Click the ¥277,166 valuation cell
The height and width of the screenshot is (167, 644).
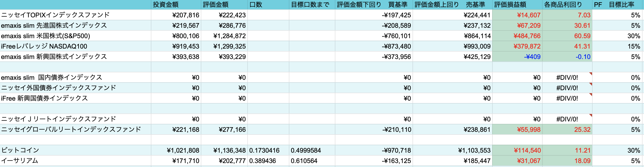click(x=224, y=129)
